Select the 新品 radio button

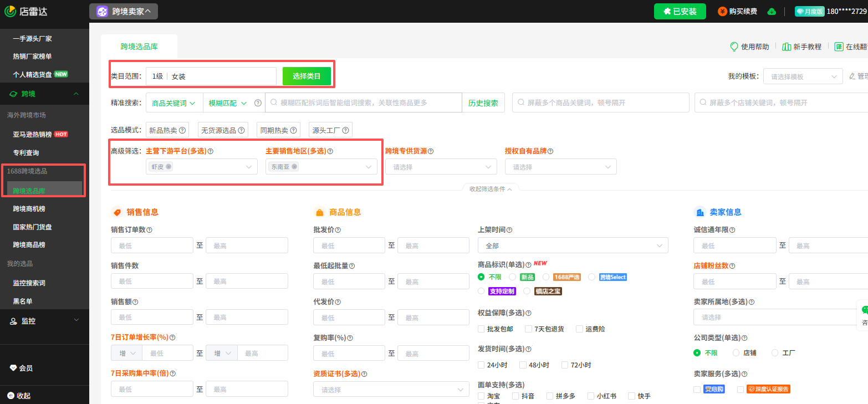click(x=513, y=277)
